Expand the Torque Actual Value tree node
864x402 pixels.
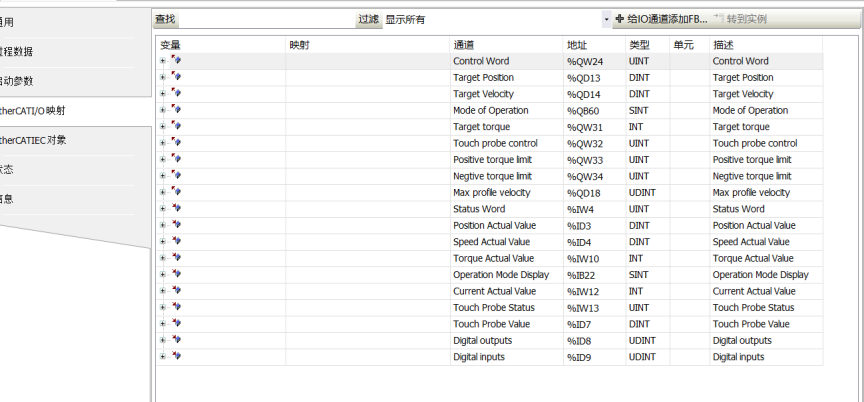[x=163, y=258]
